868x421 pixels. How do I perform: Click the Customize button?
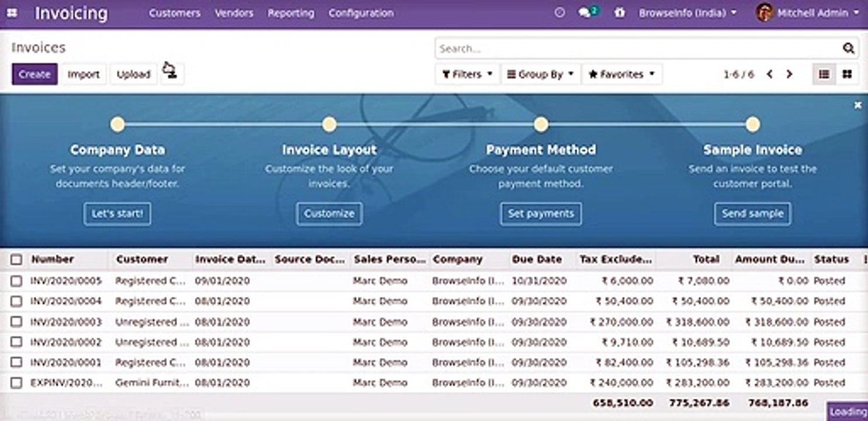pyautogui.click(x=329, y=213)
